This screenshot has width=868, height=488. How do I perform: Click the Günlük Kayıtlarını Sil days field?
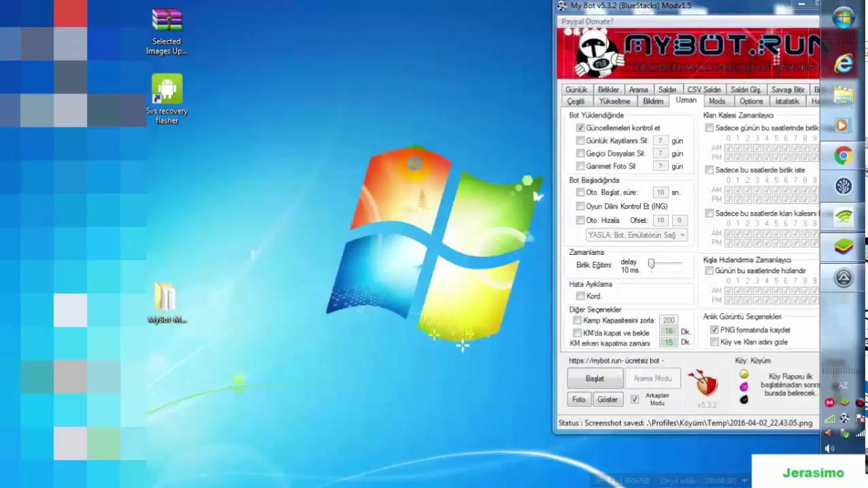[x=660, y=140]
